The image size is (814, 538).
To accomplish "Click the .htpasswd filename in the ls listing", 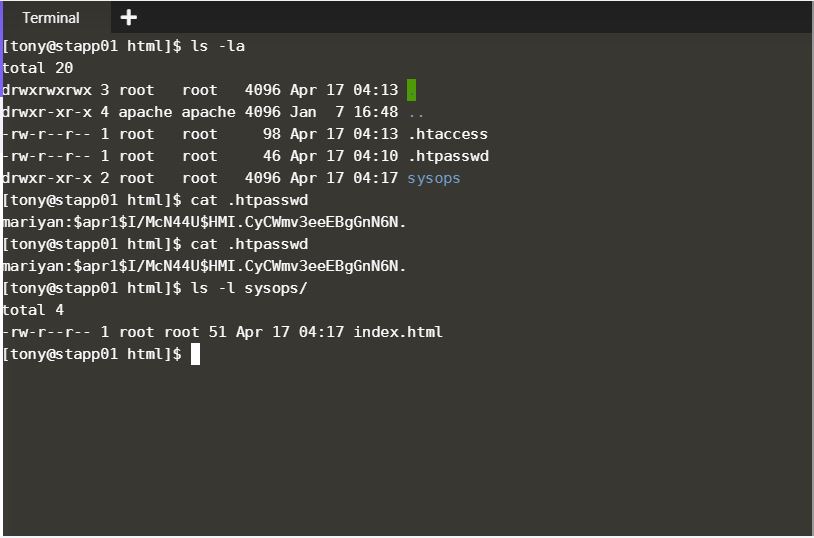I will 448,156.
